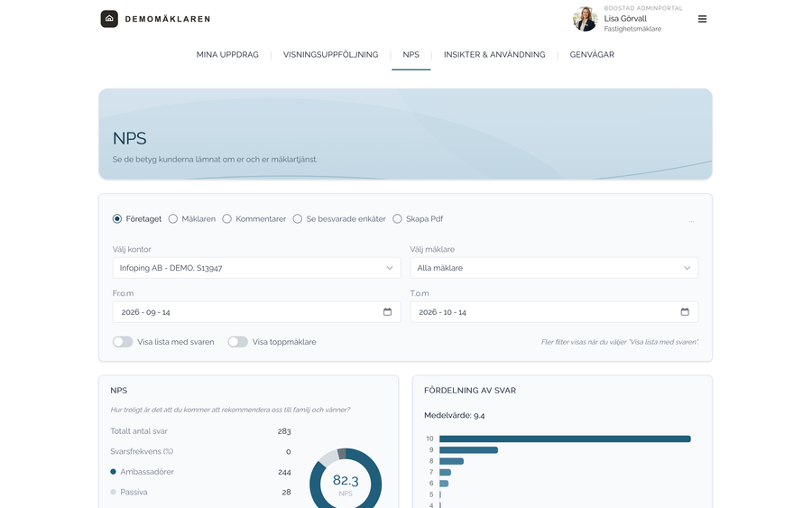This screenshot has width=812, height=508.
Task: Open the hamburger menu icon
Action: 702,19
